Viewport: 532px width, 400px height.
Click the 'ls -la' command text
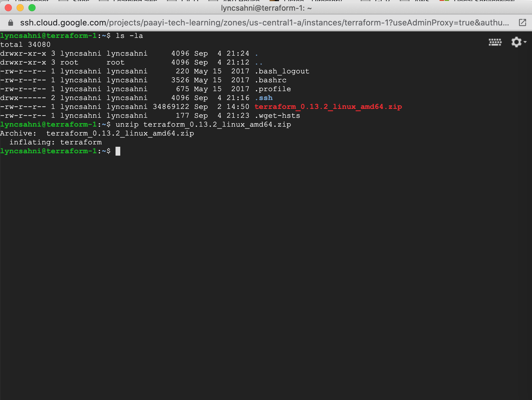[129, 36]
